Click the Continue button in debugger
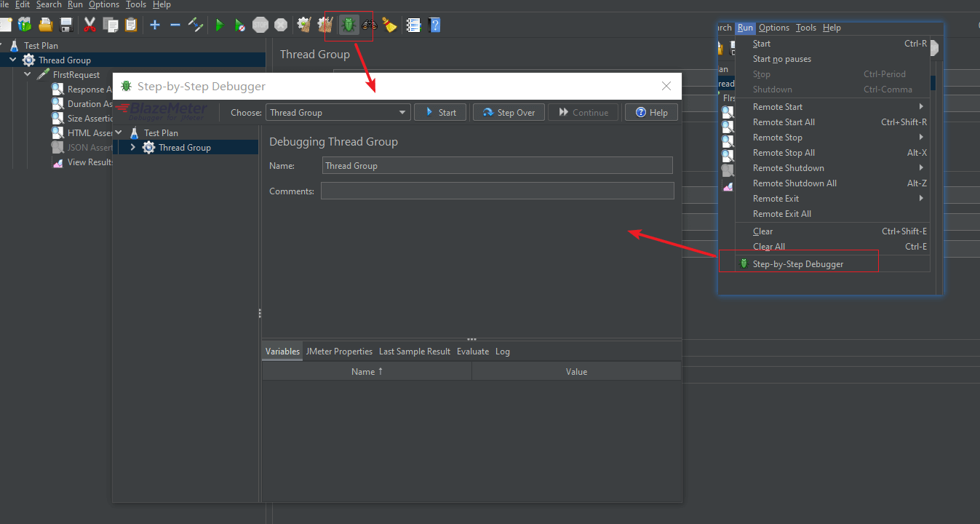Image resolution: width=980 pixels, height=524 pixels. pyautogui.click(x=583, y=112)
